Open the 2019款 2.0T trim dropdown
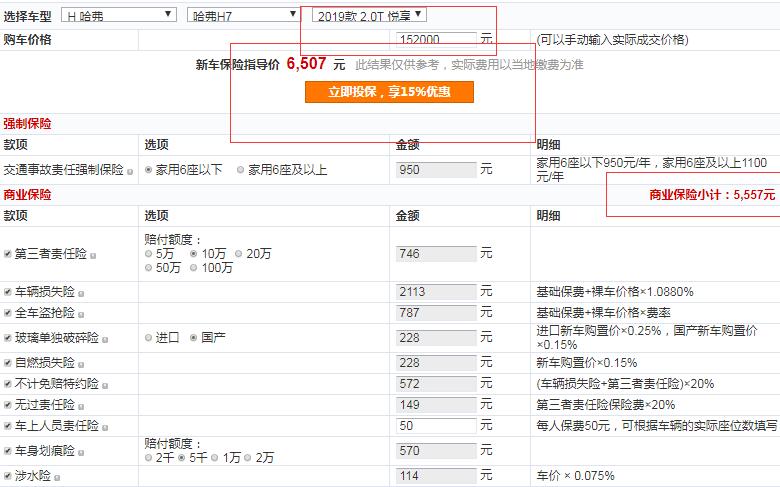This screenshot has width=780, height=487. coord(369,15)
